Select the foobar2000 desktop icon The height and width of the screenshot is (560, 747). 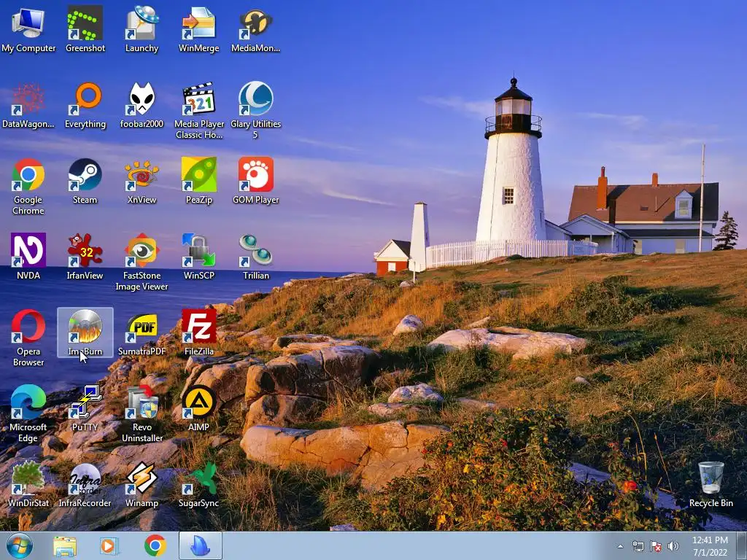click(x=142, y=106)
